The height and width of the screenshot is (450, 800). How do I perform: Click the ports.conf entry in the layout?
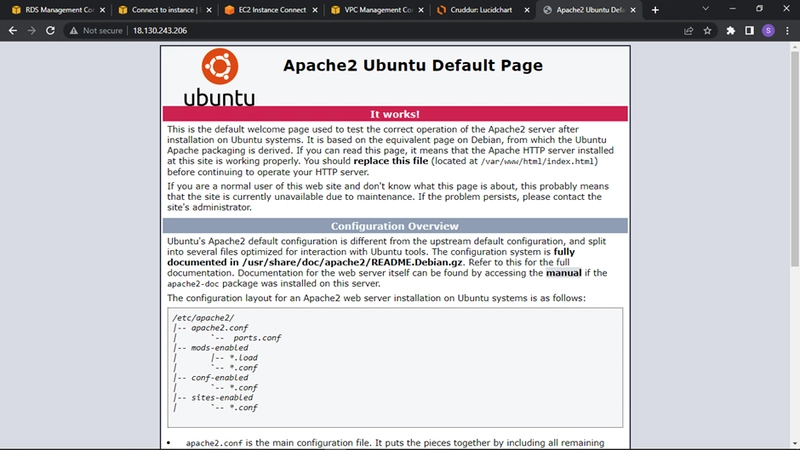click(257, 338)
